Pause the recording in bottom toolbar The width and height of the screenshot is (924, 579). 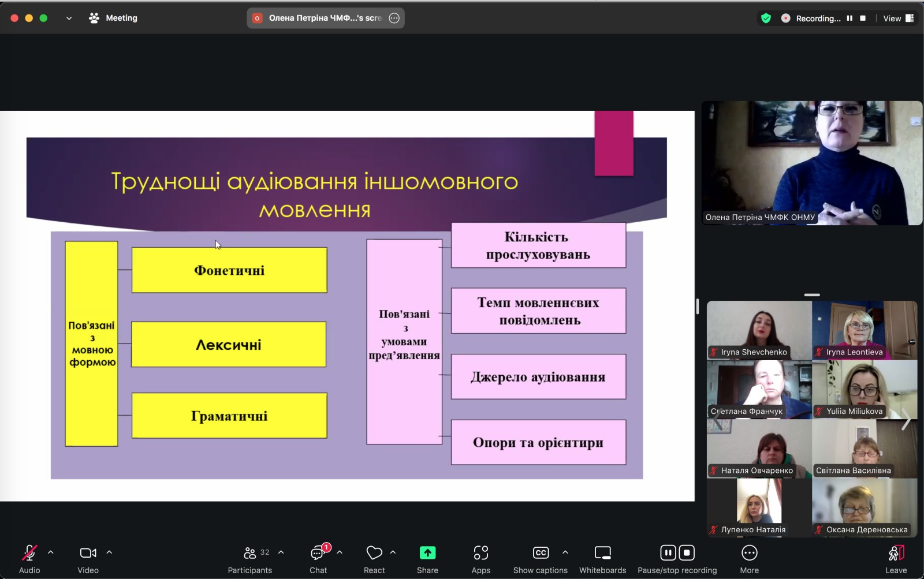click(x=668, y=553)
